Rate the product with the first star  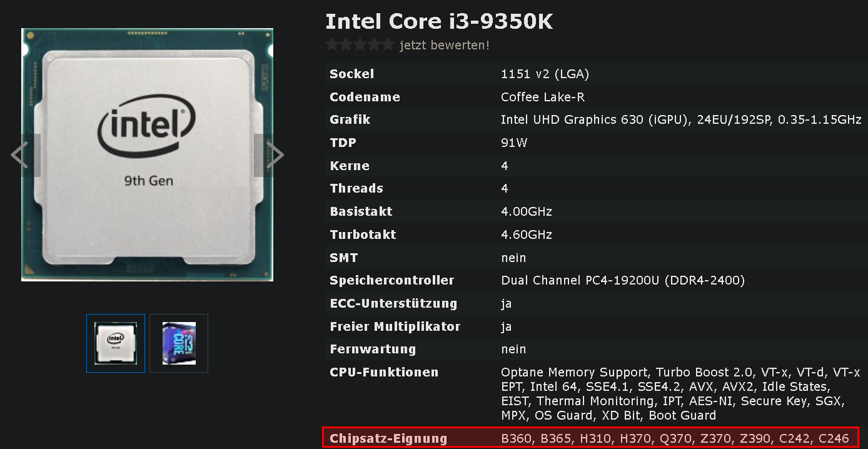[x=333, y=45]
